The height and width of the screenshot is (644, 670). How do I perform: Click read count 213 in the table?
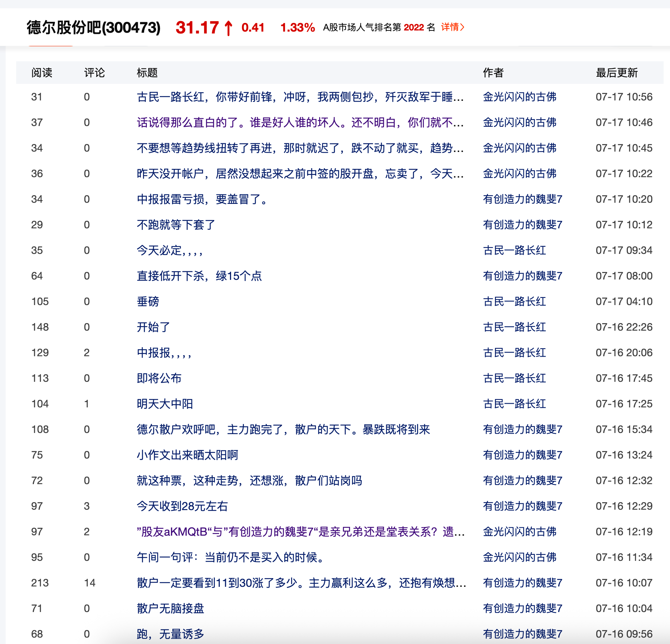tap(40, 583)
